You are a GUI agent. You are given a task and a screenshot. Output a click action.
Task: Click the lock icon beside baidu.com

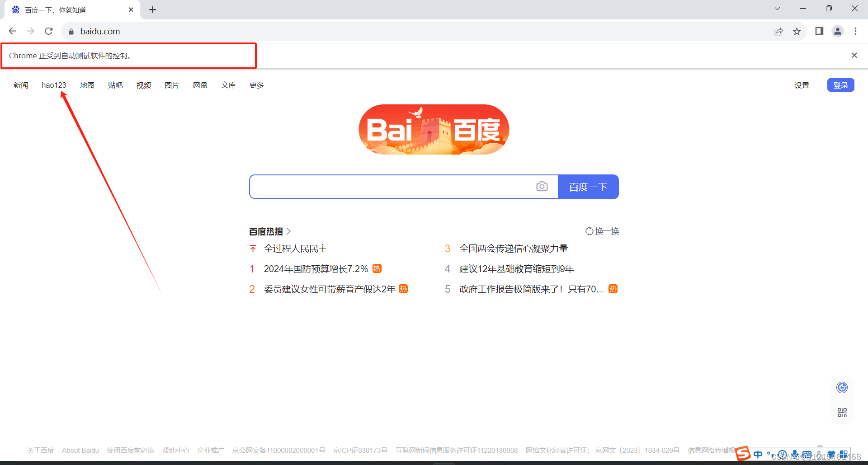[x=71, y=32]
